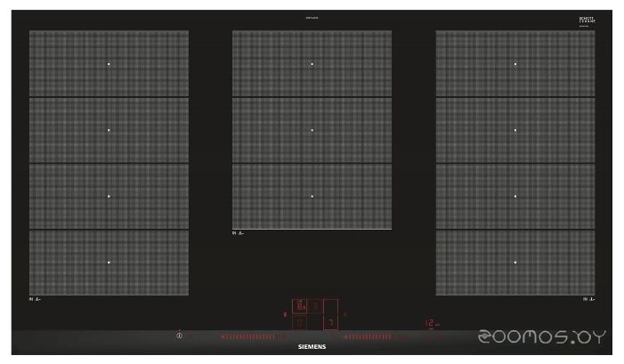624x364 pixels.
Task: Tap the bottom left cooking zone marker
Action: tap(109, 263)
